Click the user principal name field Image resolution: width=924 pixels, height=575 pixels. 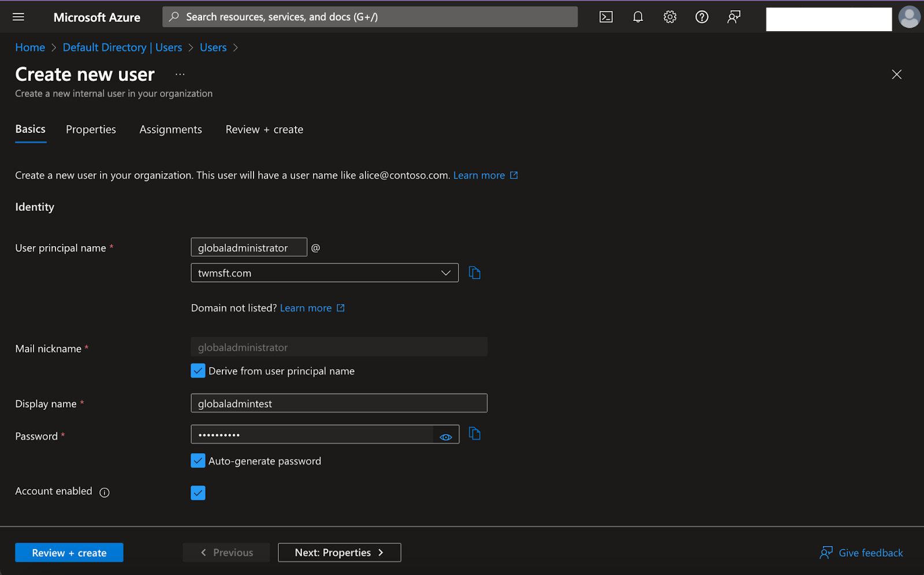click(249, 247)
